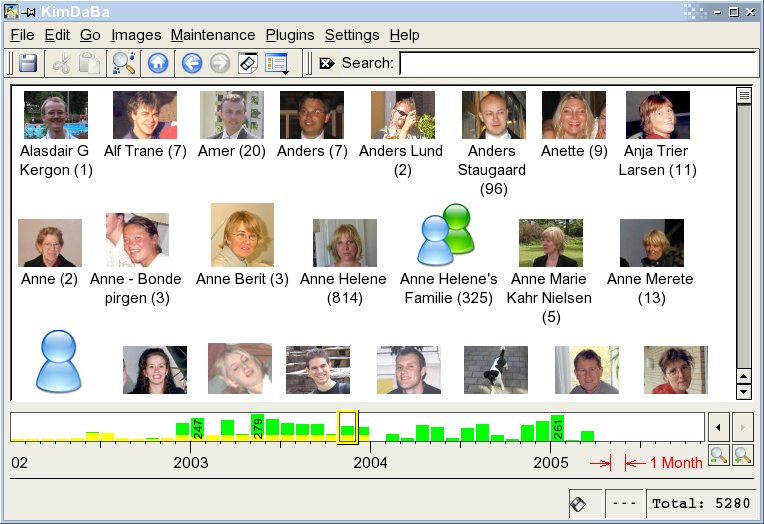
Task: Open Anne Marie Kahr Nielsen (5) thumbnail
Action: (551, 243)
